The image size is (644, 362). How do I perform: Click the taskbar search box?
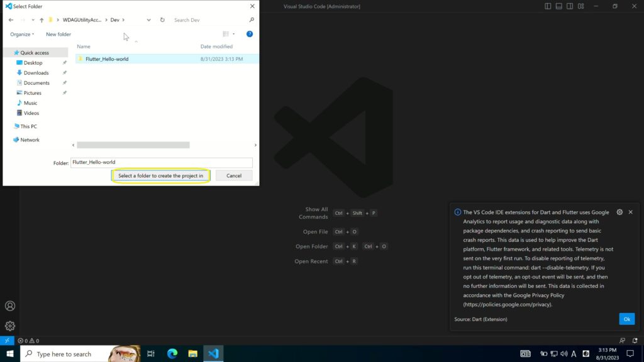pyautogui.click(x=80, y=353)
